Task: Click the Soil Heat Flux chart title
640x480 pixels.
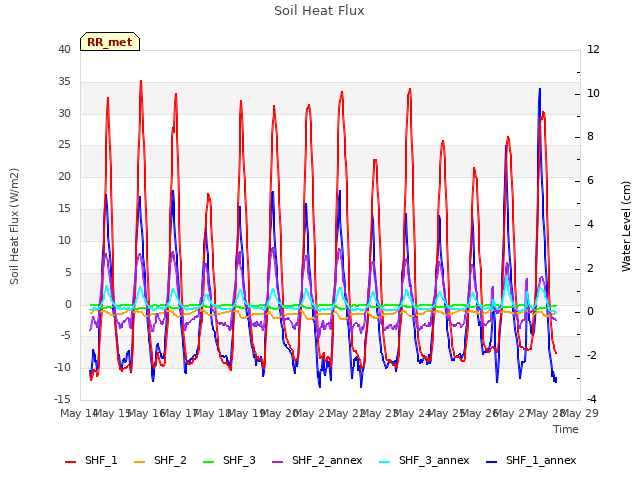Action: 319,11
